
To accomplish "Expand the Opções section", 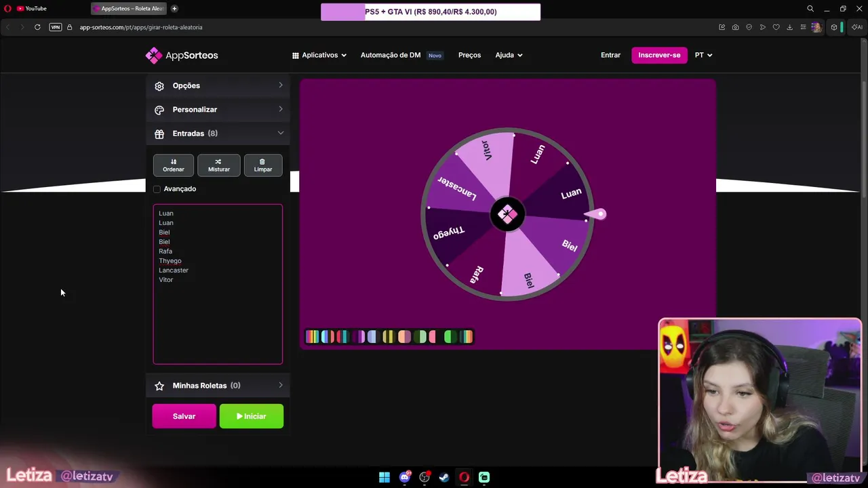I will coord(218,85).
